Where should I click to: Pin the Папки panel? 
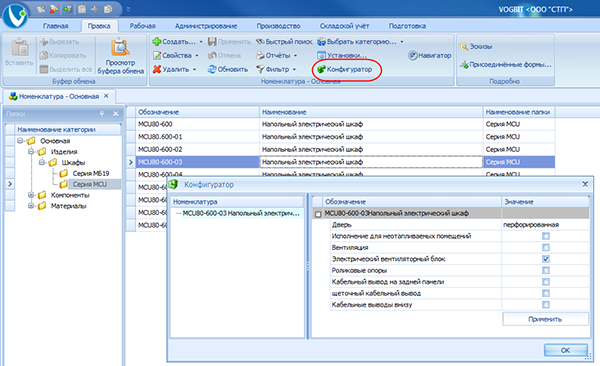coord(102,114)
